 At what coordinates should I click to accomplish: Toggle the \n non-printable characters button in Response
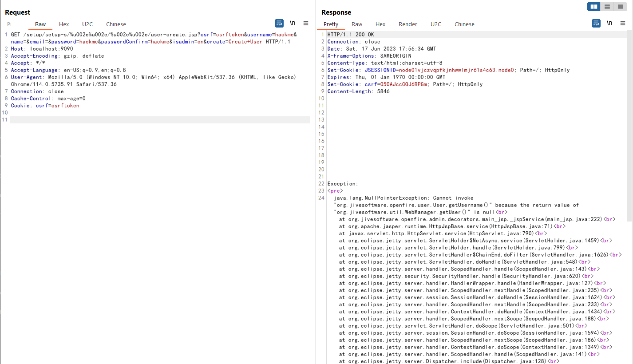pos(609,23)
